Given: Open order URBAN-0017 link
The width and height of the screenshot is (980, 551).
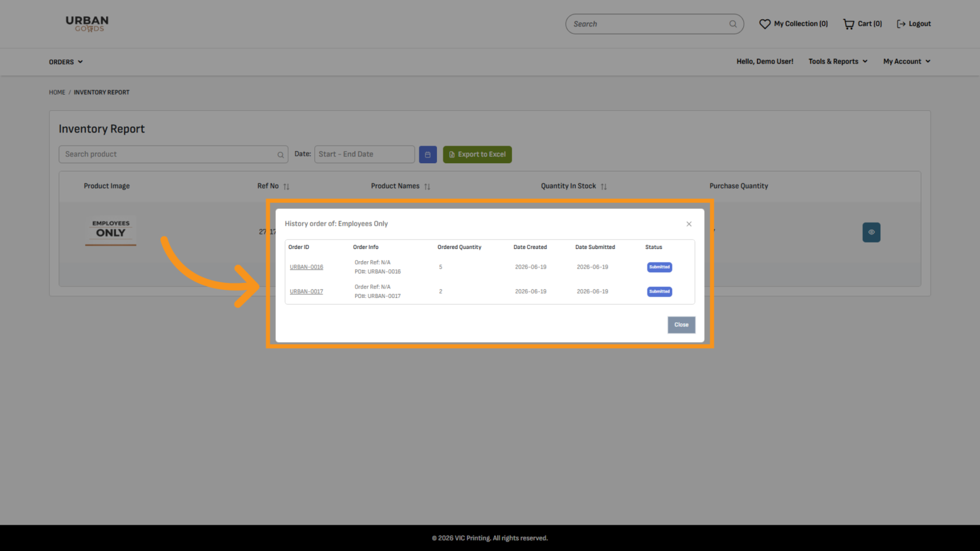Looking at the screenshot, I should click(306, 292).
